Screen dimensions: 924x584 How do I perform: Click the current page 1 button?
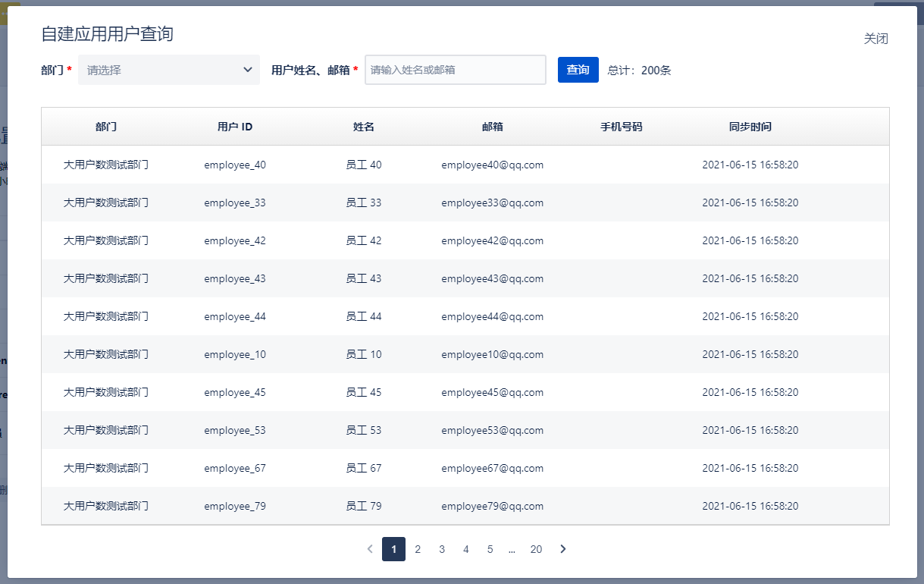click(x=393, y=549)
